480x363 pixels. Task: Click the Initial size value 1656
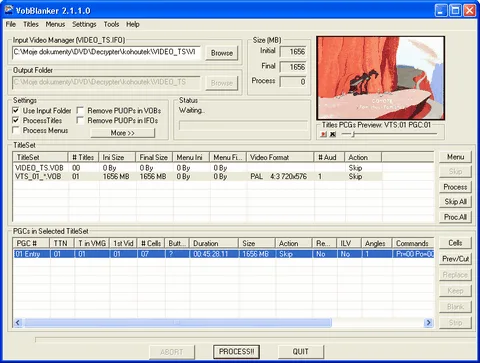293,52
